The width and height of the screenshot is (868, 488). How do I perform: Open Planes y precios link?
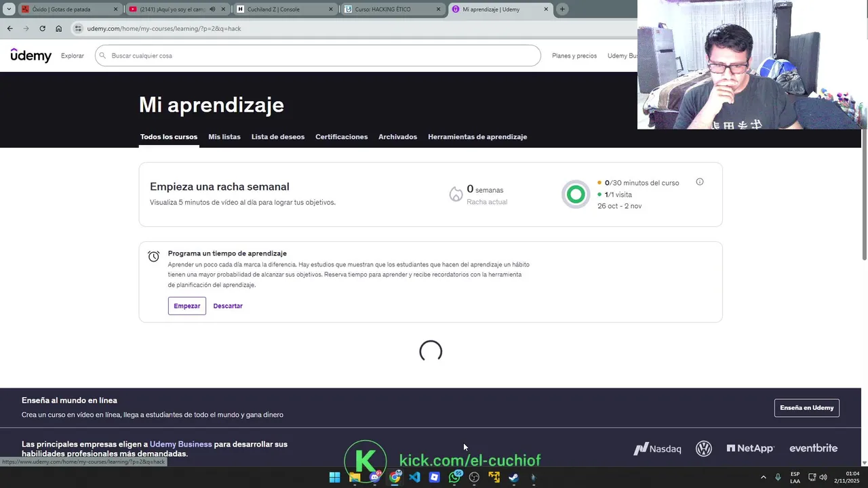(574, 56)
